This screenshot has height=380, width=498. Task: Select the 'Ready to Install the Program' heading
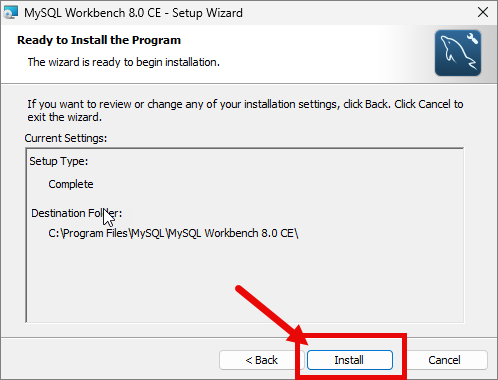coord(99,40)
